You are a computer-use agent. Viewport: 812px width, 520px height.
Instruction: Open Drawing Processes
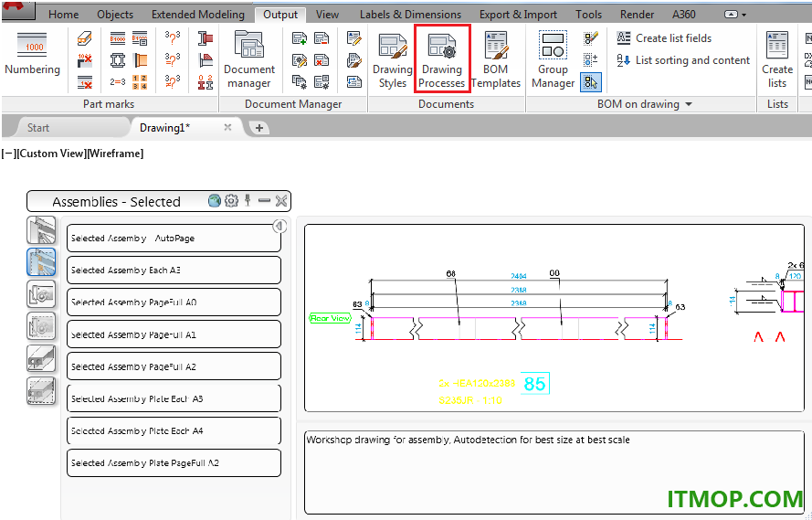tap(442, 60)
